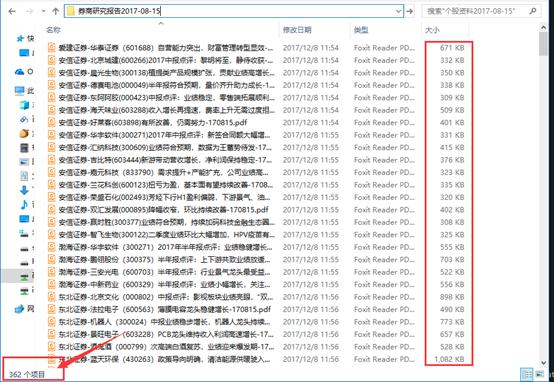Screen dimensions: 554x382
Task: Open the Music note icon in sidebar
Action: pos(24,205)
